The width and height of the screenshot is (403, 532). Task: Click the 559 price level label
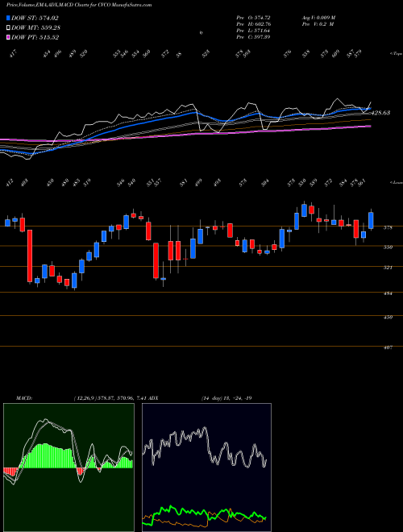[388, 247]
